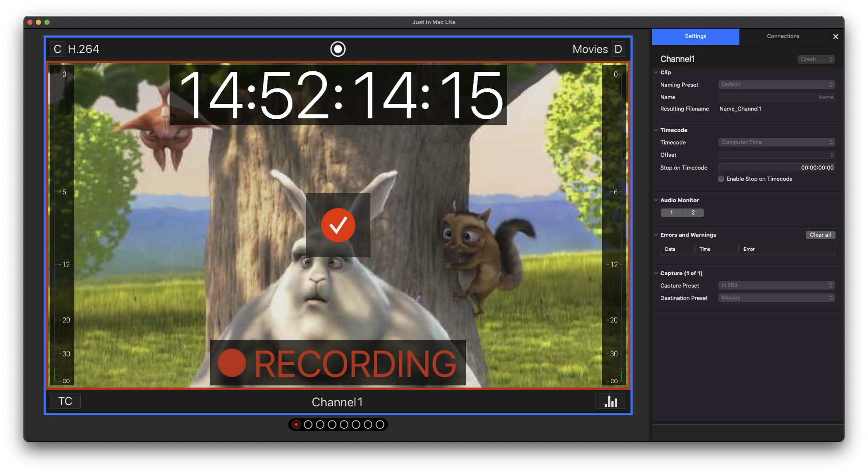
Task: Select the third channel page dot
Action: click(x=320, y=424)
